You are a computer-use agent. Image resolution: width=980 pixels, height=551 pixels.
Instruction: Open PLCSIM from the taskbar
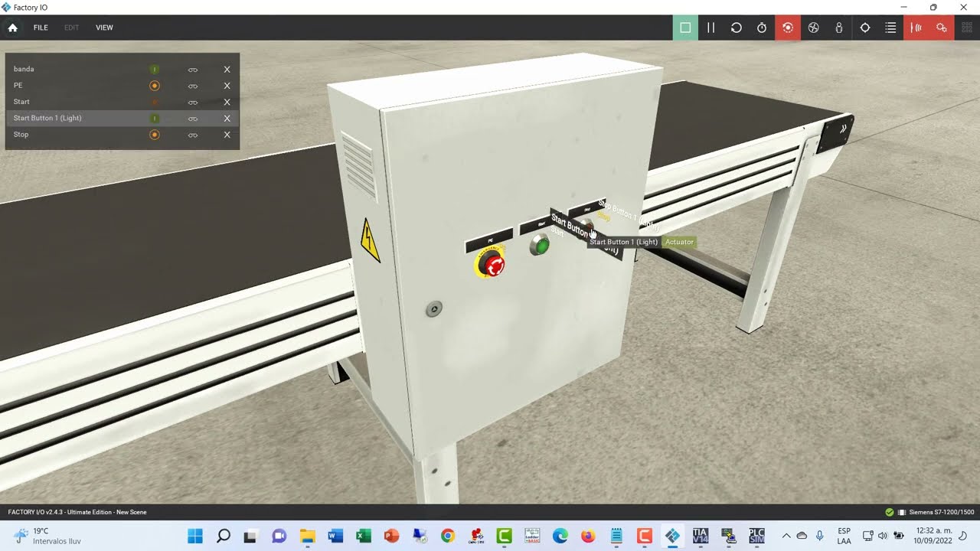756,536
